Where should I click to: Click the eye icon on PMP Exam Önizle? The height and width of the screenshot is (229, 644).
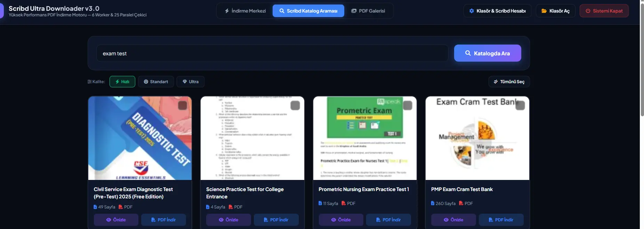446,220
